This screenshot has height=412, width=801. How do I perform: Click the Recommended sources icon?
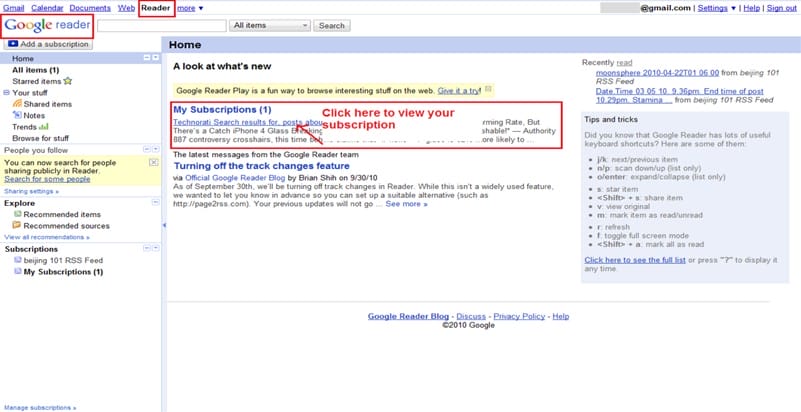[17, 226]
